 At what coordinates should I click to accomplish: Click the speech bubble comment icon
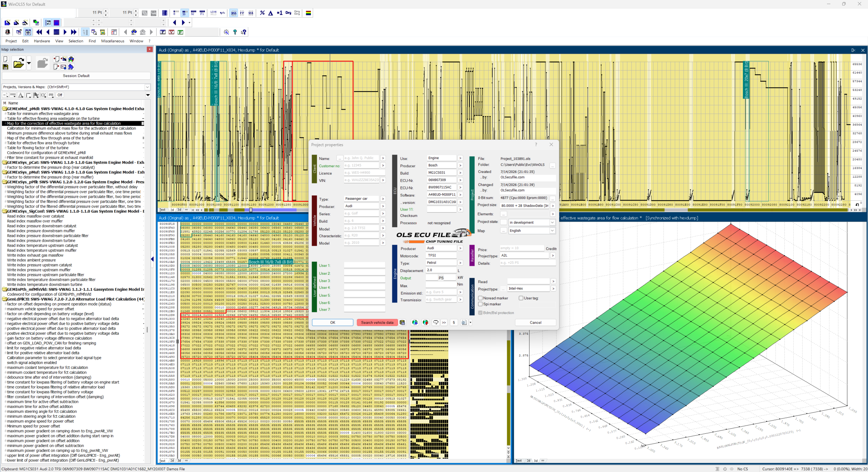436,322
